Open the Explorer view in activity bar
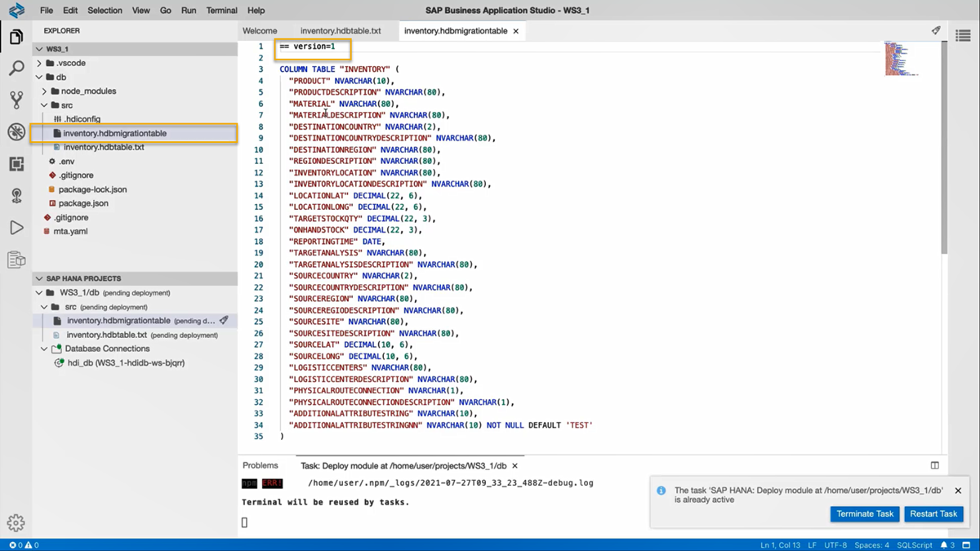Image resolution: width=980 pixels, height=551 pixels. (16, 38)
